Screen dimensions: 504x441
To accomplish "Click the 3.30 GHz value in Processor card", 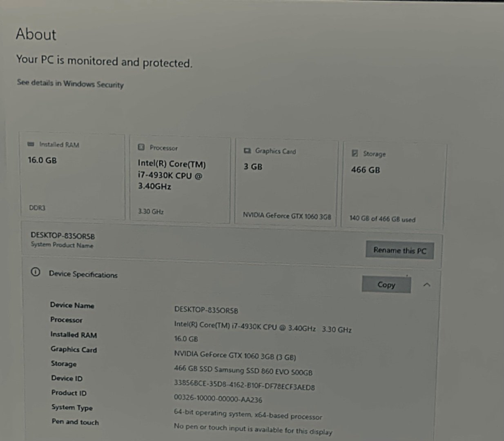I will 151,211.
